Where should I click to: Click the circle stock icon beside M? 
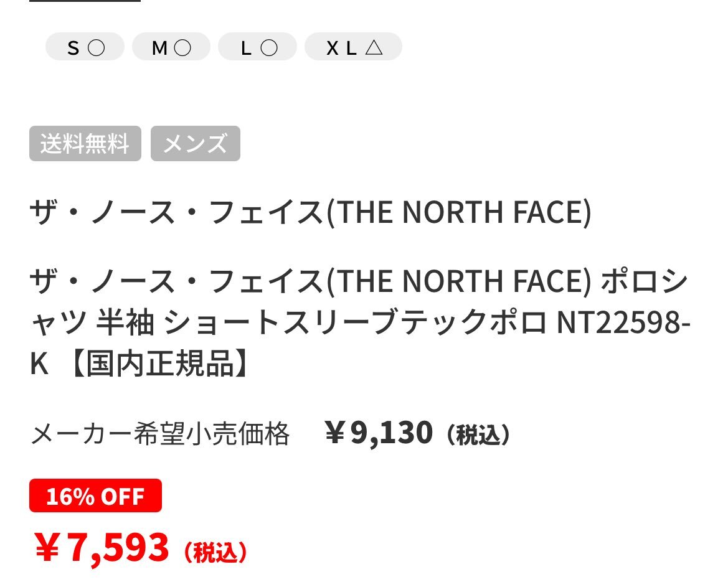point(182,48)
